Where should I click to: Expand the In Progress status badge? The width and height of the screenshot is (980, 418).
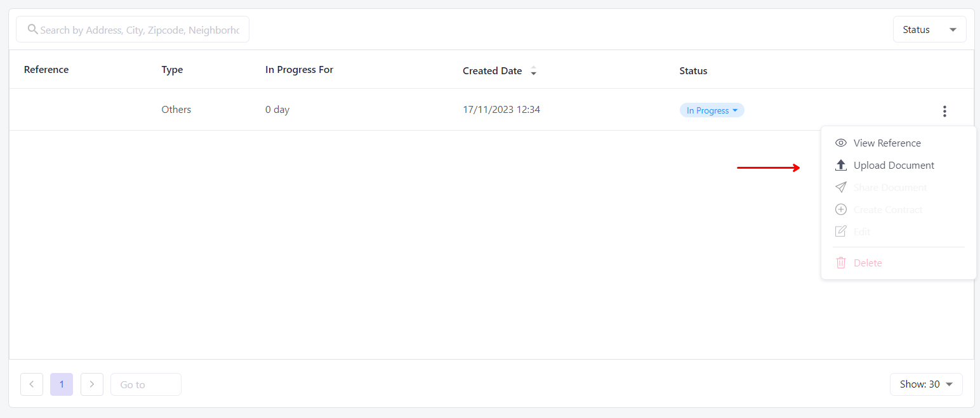(x=712, y=110)
